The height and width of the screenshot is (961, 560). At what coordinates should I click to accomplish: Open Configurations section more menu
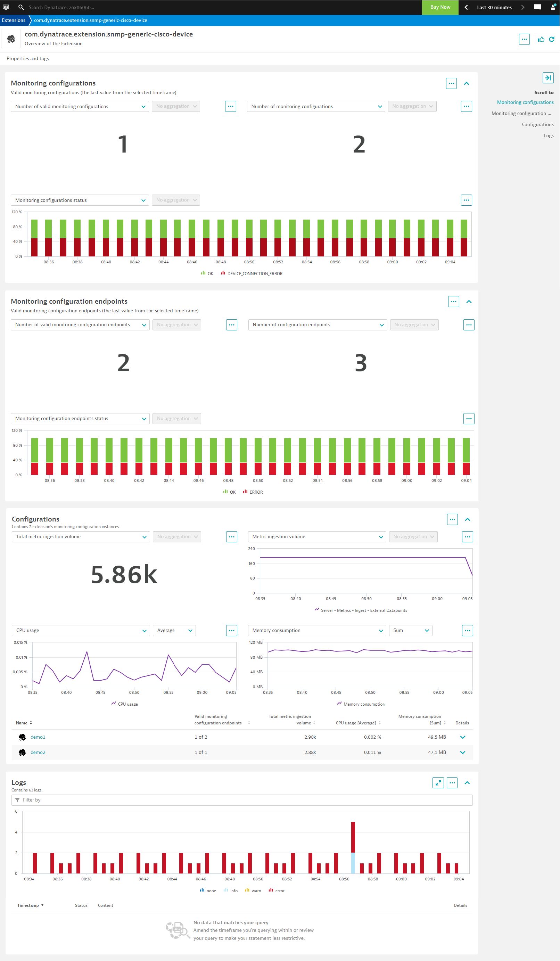pyautogui.click(x=453, y=519)
